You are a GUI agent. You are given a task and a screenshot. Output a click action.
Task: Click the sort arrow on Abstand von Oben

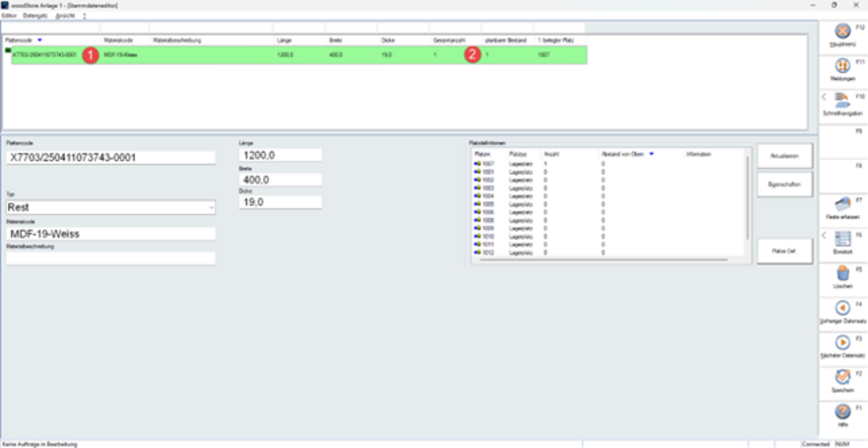[x=652, y=154]
